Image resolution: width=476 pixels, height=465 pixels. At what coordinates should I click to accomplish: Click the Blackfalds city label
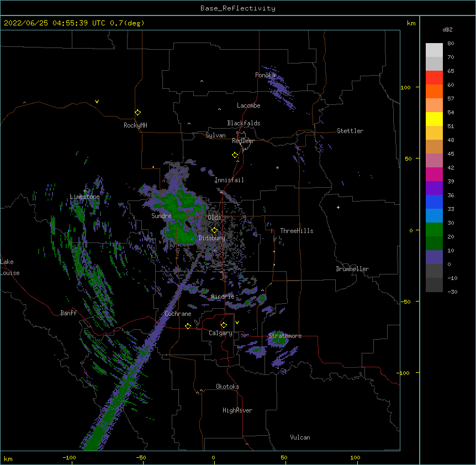[244, 123]
